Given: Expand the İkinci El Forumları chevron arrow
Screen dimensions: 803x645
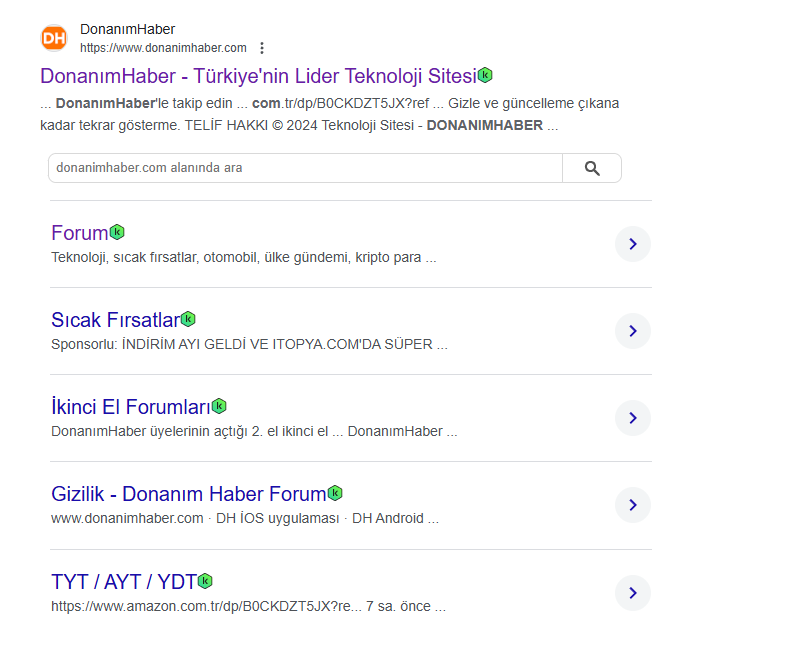Looking at the screenshot, I should point(633,418).
